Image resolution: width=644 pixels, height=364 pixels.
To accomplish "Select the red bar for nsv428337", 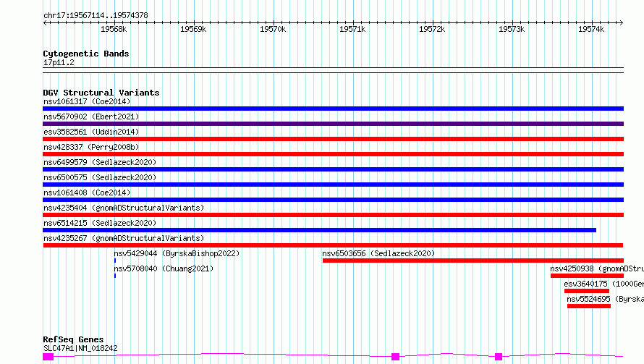I will coord(333,154).
